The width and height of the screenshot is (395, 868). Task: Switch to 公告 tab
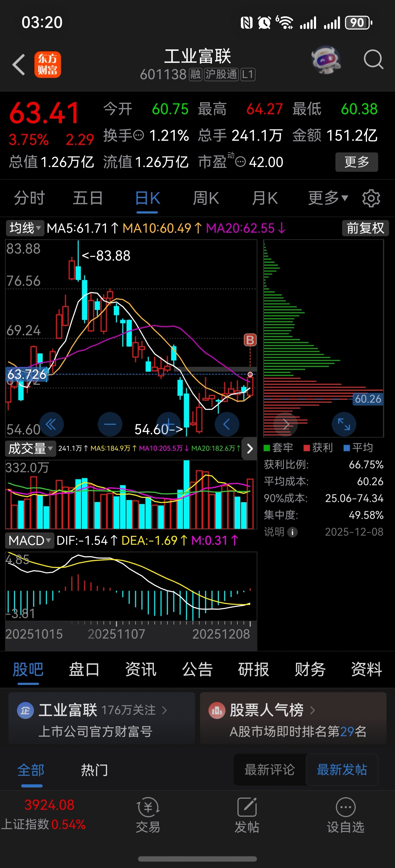coord(197,670)
